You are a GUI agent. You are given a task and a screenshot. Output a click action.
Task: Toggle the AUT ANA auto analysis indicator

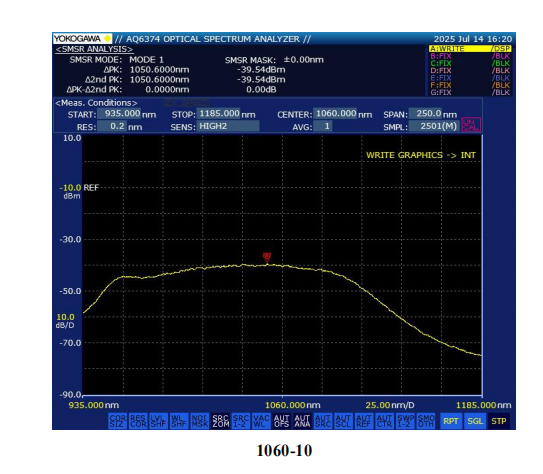point(302,421)
